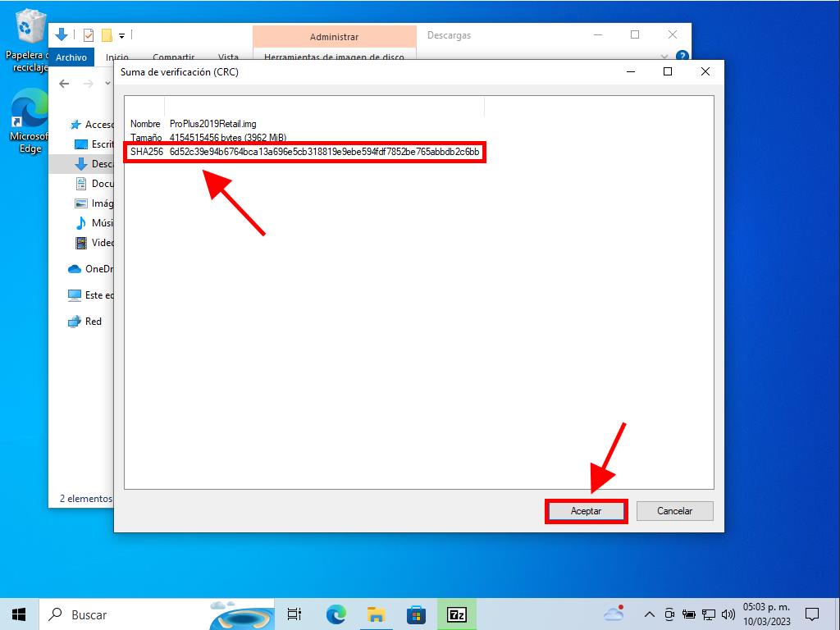Open Task View in the taskbar
840x630 pixels.
pyautogui.click(x=294, y=614)
